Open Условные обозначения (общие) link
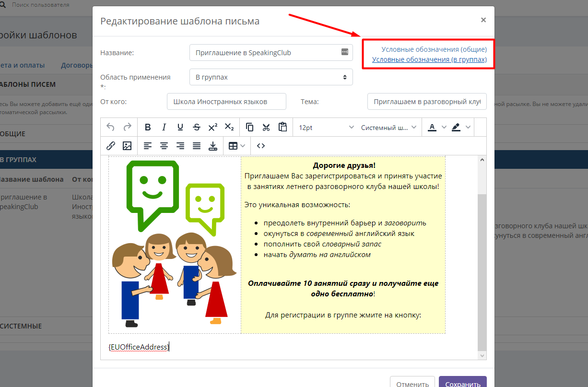 434,49
